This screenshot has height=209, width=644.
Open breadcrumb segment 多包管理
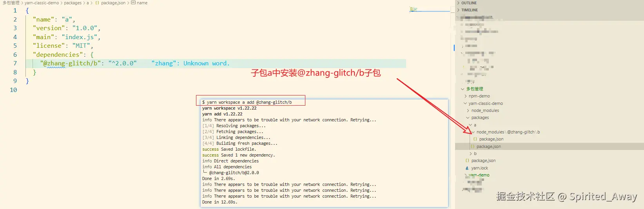click(11, 3)
